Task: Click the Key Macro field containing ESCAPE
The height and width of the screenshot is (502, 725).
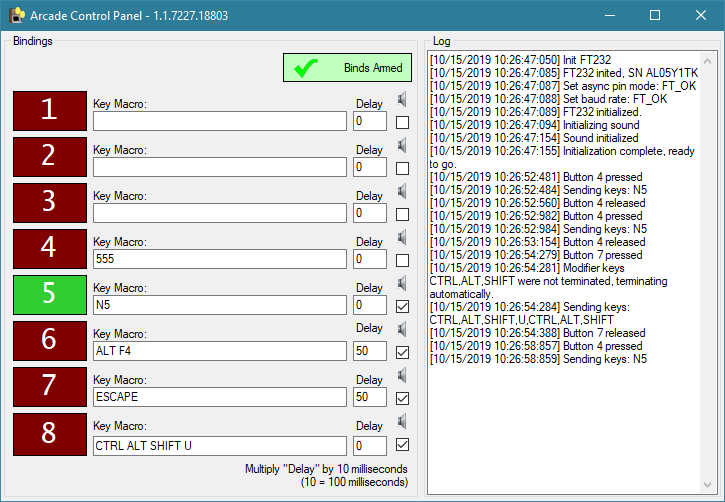Action: point(220,397)
